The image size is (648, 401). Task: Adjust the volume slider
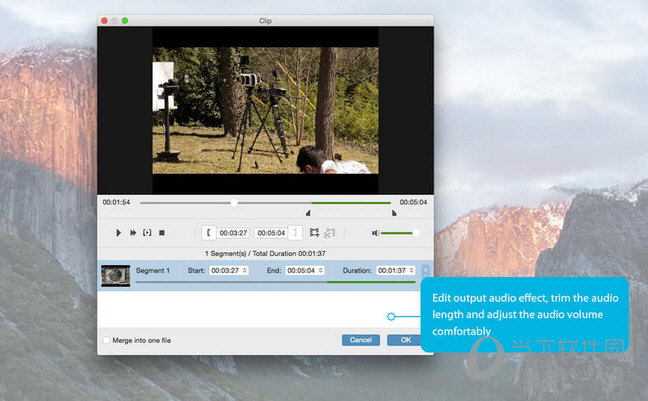pos(400,233)
